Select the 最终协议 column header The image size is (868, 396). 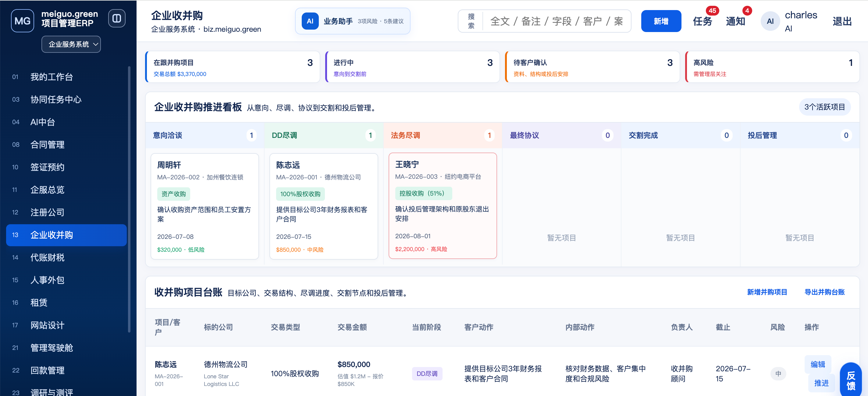[x=562, y=135]
